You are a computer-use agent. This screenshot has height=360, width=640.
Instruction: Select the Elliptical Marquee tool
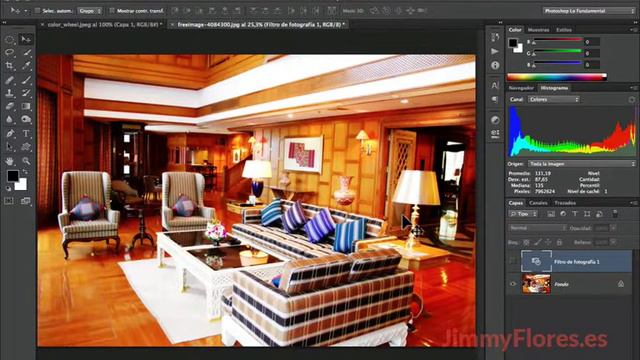(x=9, y=40)
